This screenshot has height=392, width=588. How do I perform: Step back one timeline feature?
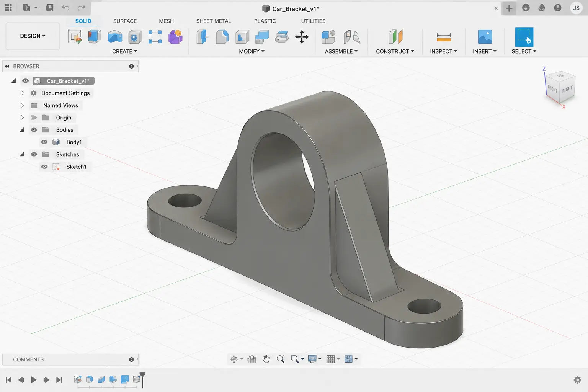click(x=21, y=380)
